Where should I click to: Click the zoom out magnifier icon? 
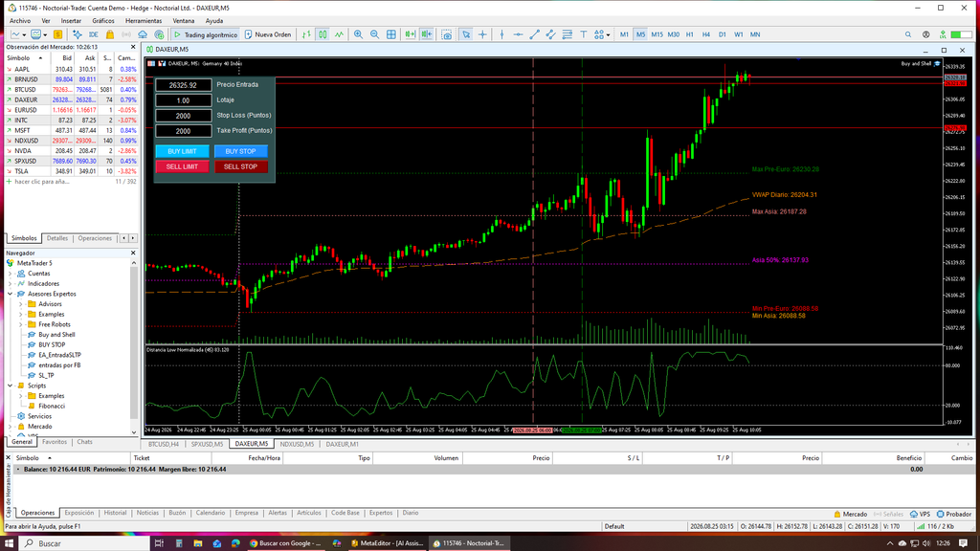click(374, 34)
